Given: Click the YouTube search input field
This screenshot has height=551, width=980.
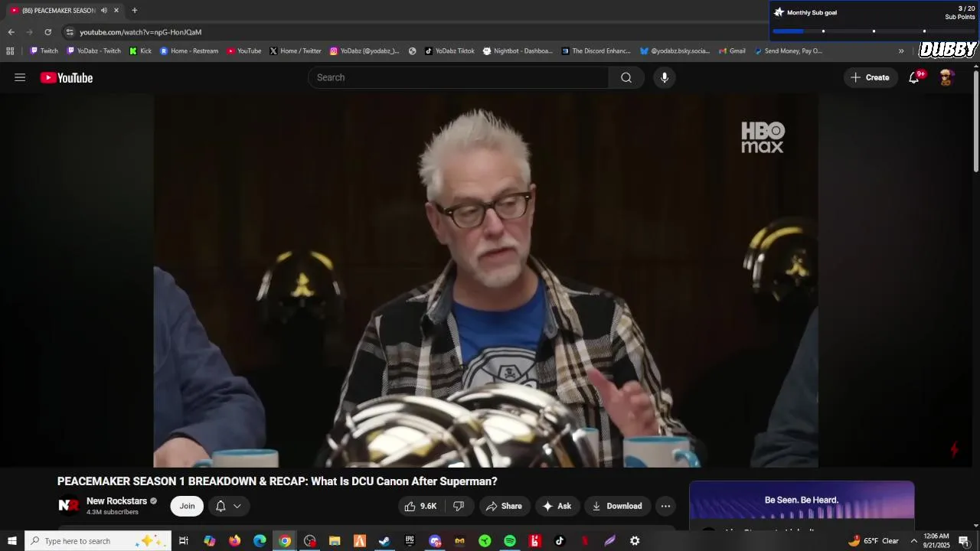Looking at the screenshot, I should coord(459,77).
